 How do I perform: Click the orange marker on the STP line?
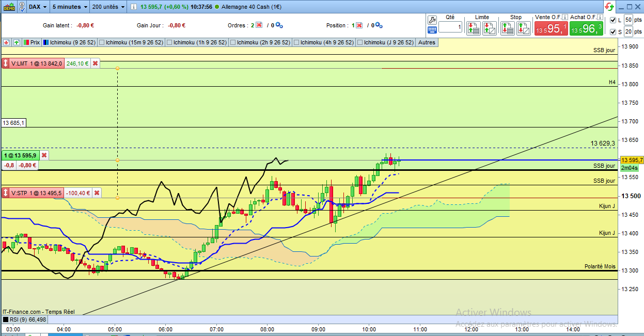click(117, 198)
